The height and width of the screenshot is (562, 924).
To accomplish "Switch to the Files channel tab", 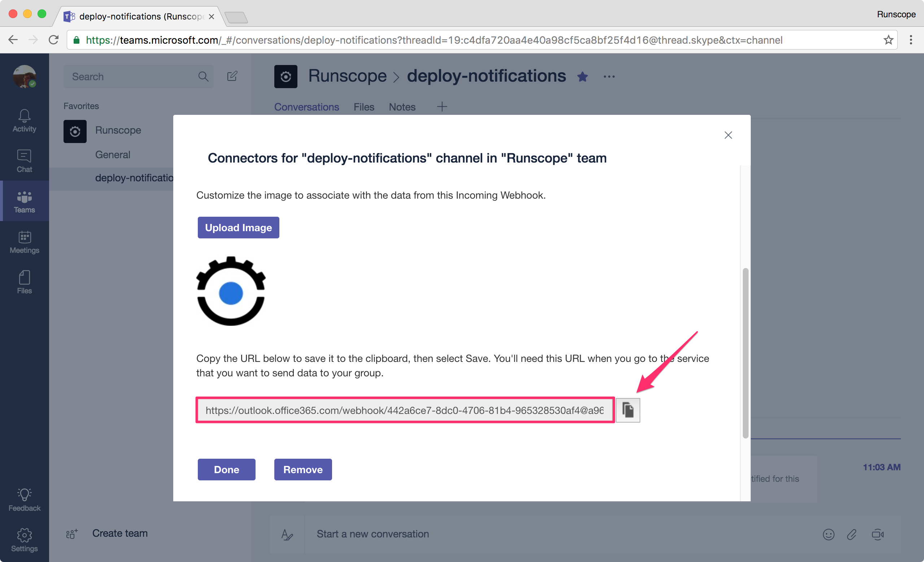I will click(364, 107).
